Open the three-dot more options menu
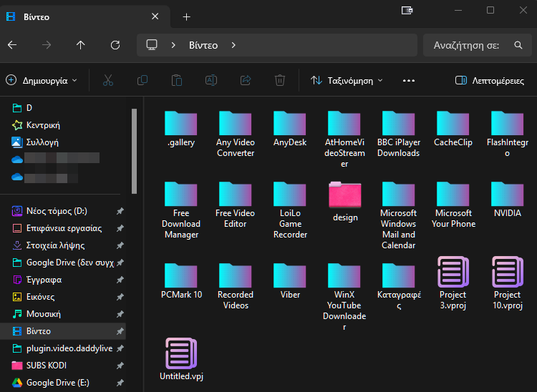Viewport: 537px width, 392px height. click(409, 81)
